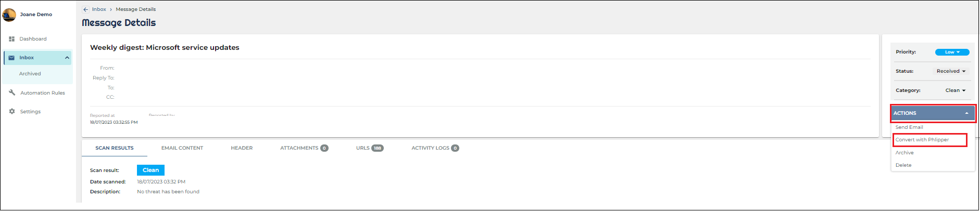Click the Inbox envelope icon
980x212 pixels.
tap(11, 58)
